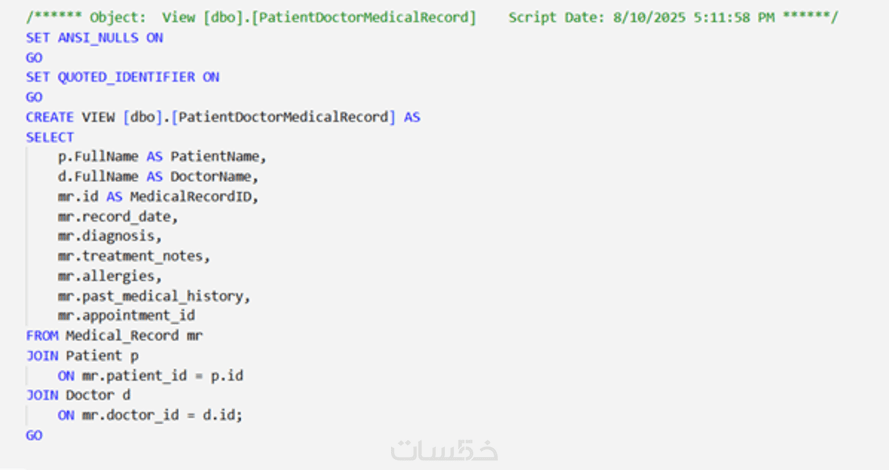Click the mr.appointment_id column

click(125, 316)
